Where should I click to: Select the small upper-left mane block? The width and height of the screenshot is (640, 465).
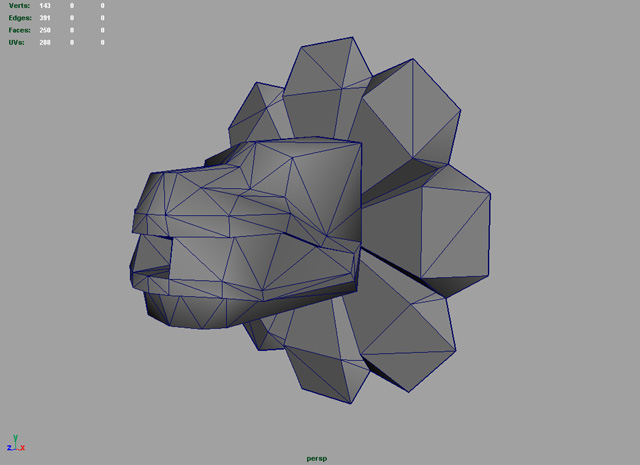pos(255,110)
